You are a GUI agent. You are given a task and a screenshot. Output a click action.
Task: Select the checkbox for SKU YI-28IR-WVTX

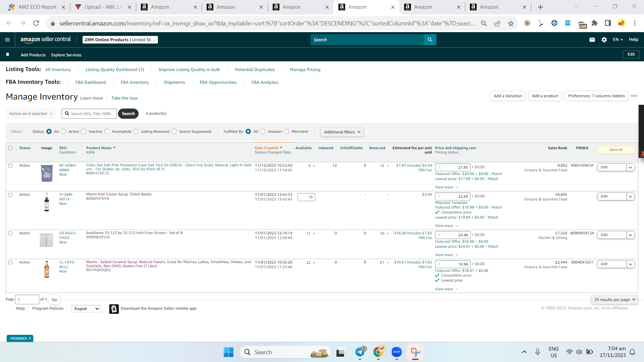click(10, 195)
